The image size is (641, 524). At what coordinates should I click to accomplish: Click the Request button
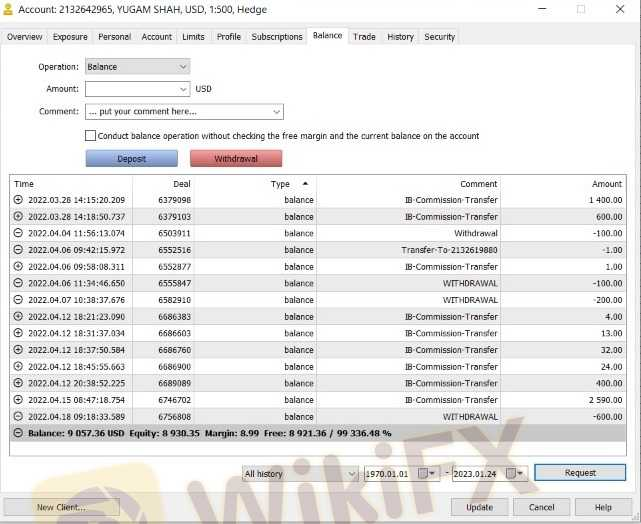point(580,473)
